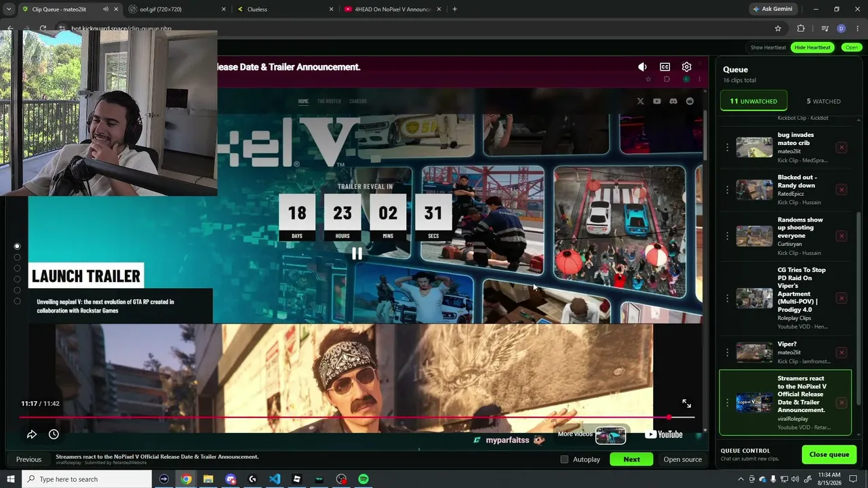Play the 'bug invades mateo crib' thumbnail

coord(754,148)
